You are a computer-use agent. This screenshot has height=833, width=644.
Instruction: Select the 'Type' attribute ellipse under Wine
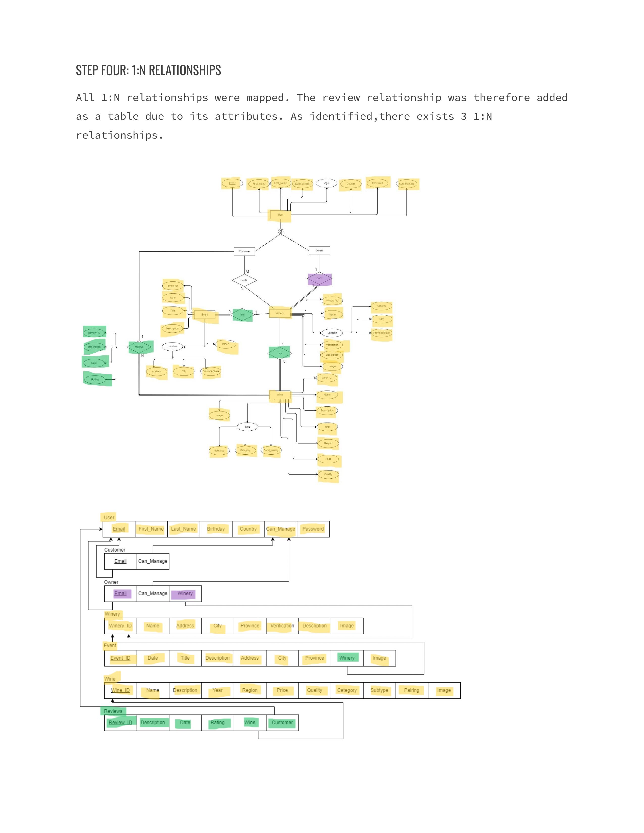point(247,427)
